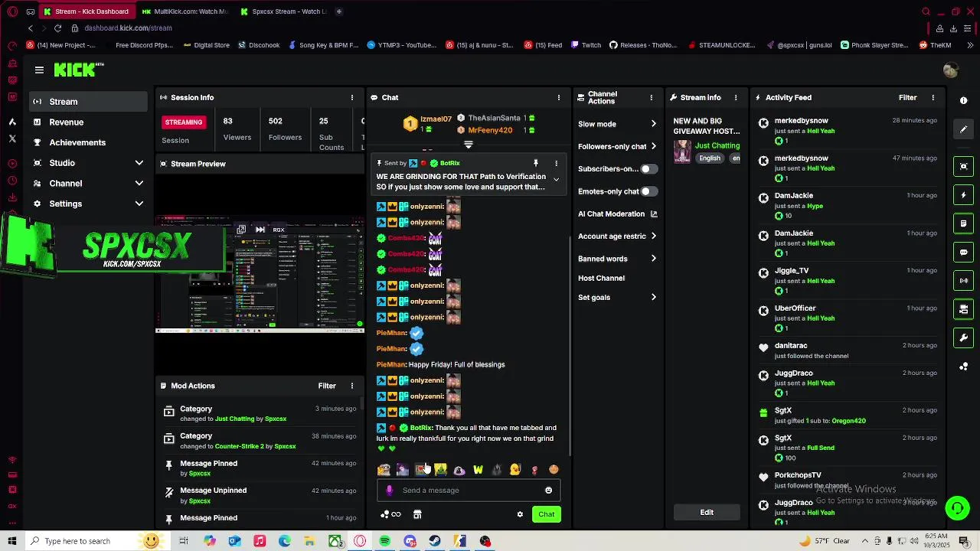This screenshot has height=551, width=980.
Task: Expand the Settings sidebar section
Action: click(139, 204)
